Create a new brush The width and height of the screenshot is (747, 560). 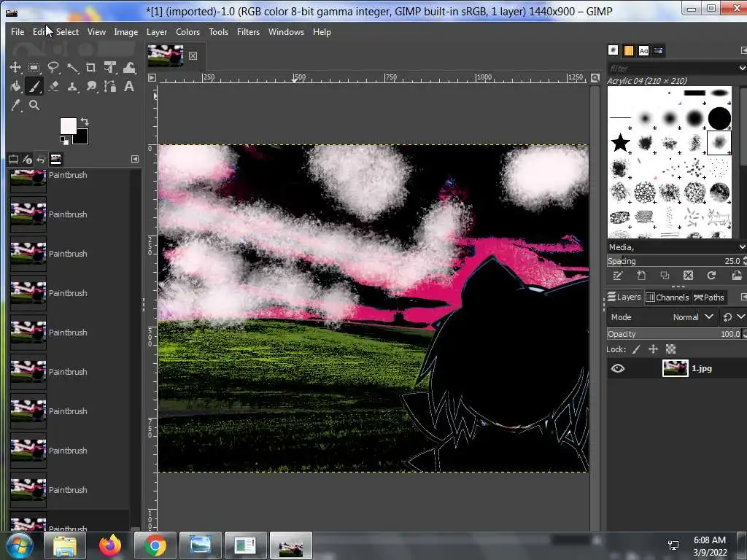tap(641, 275)
